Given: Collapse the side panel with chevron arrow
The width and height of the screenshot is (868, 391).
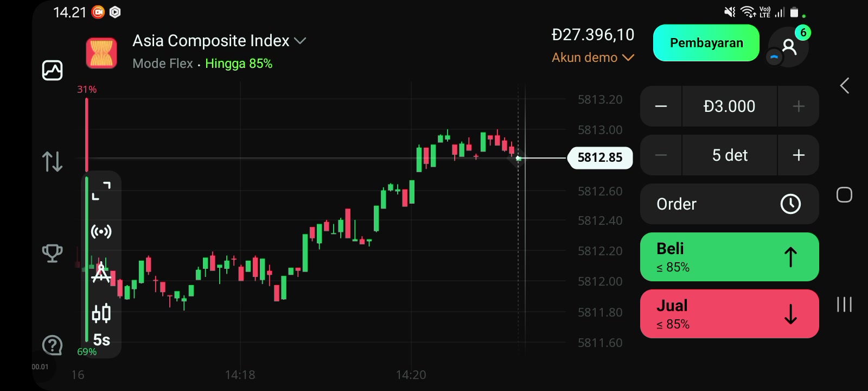Looking at the screenshot, I should (x=845, y=85).
